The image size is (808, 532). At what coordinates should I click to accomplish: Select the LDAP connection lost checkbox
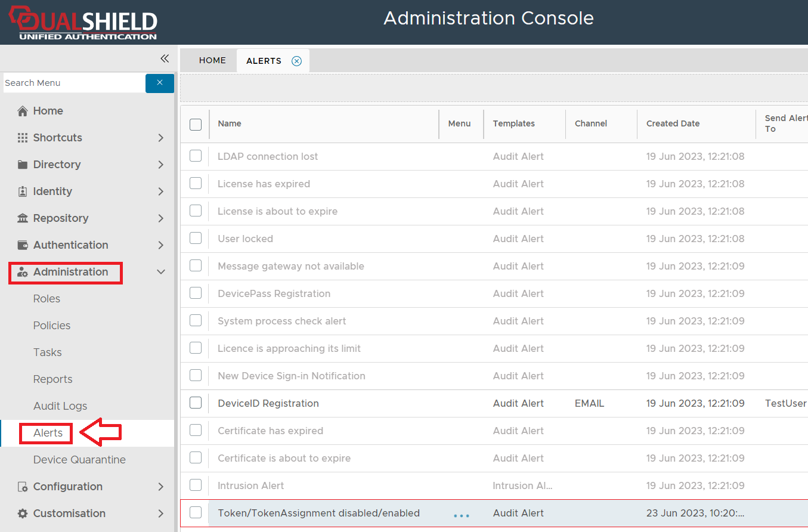pos(196,156)
